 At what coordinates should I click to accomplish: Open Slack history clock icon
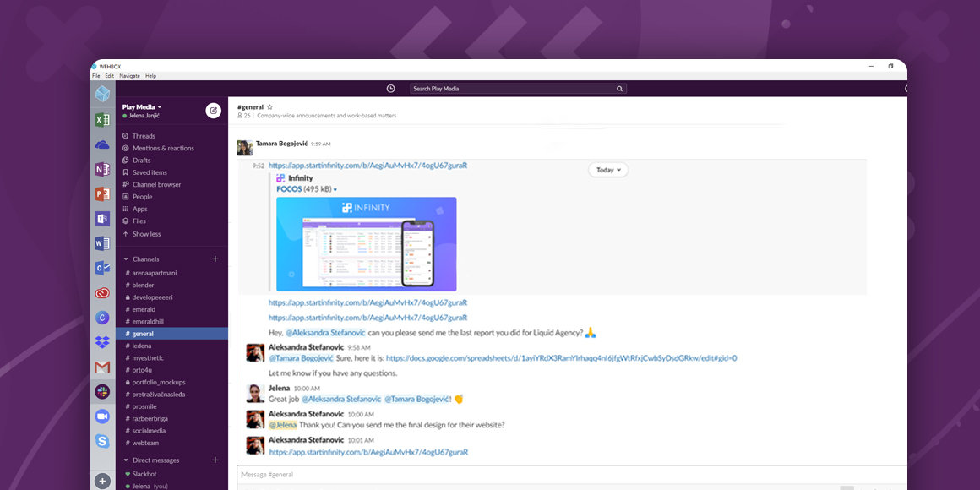click(390, 89)
